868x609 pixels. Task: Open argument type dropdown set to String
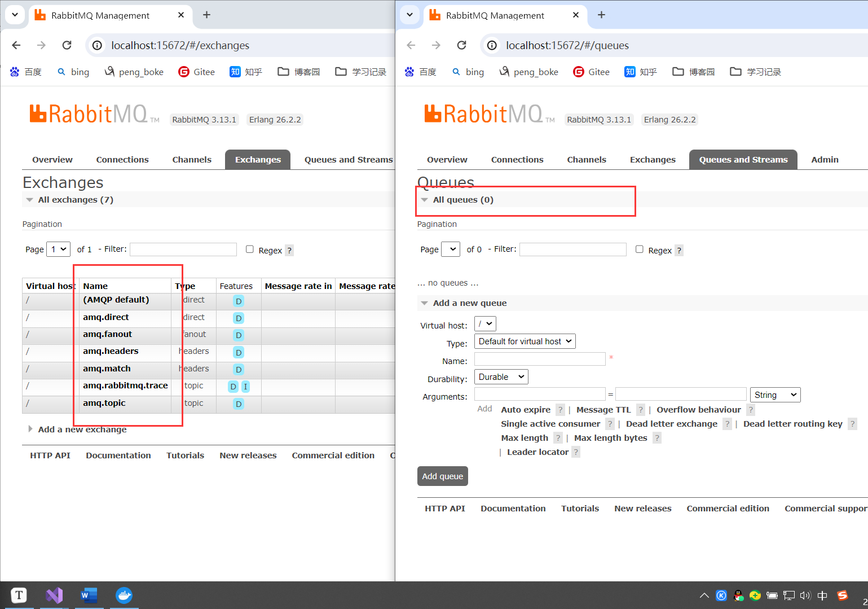coord(776,395)
